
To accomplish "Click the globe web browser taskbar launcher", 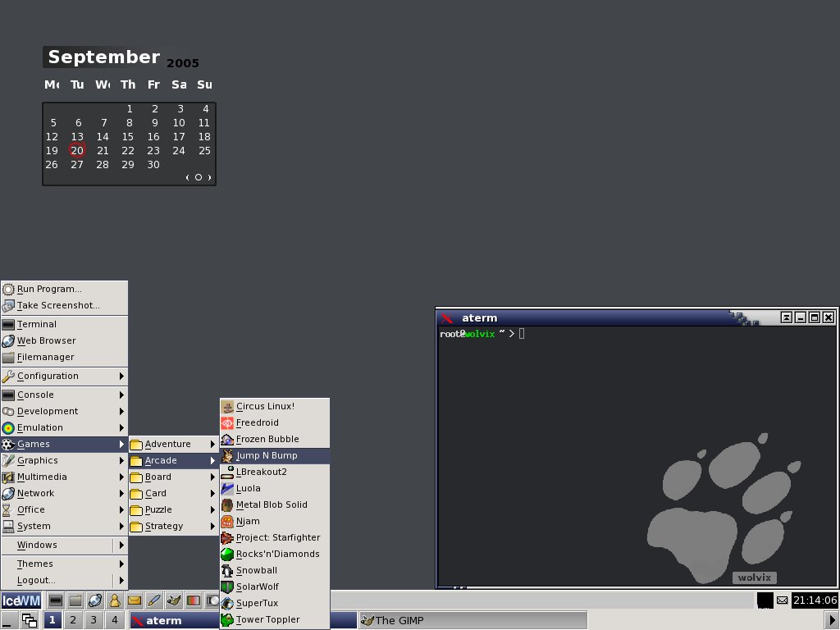I will tap(95, 600).
